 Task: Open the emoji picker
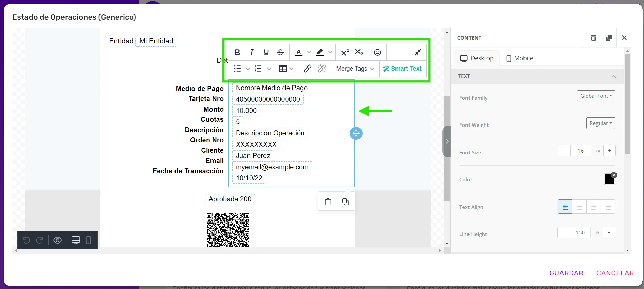[378, 52]
